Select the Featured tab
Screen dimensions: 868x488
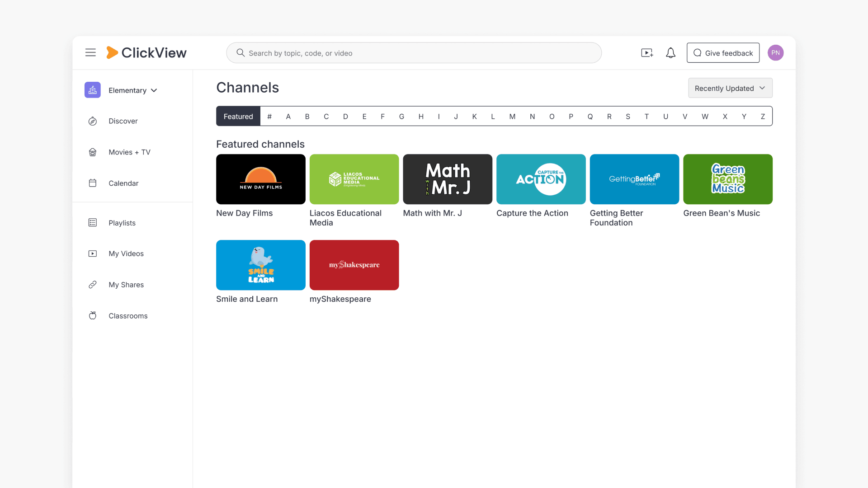click(238, 116)
